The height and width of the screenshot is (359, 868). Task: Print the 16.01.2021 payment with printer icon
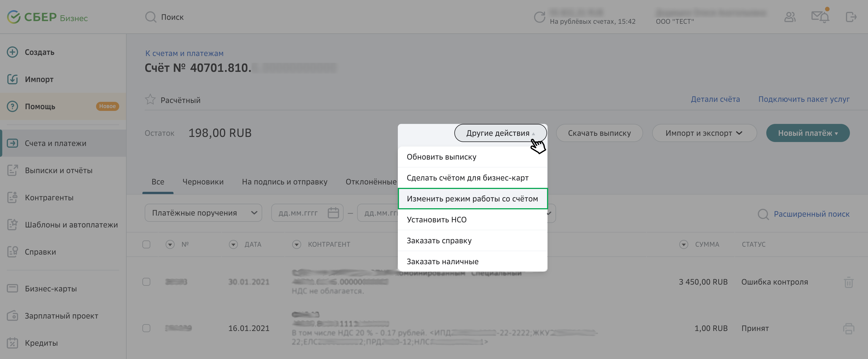click(x=848, y=328)
